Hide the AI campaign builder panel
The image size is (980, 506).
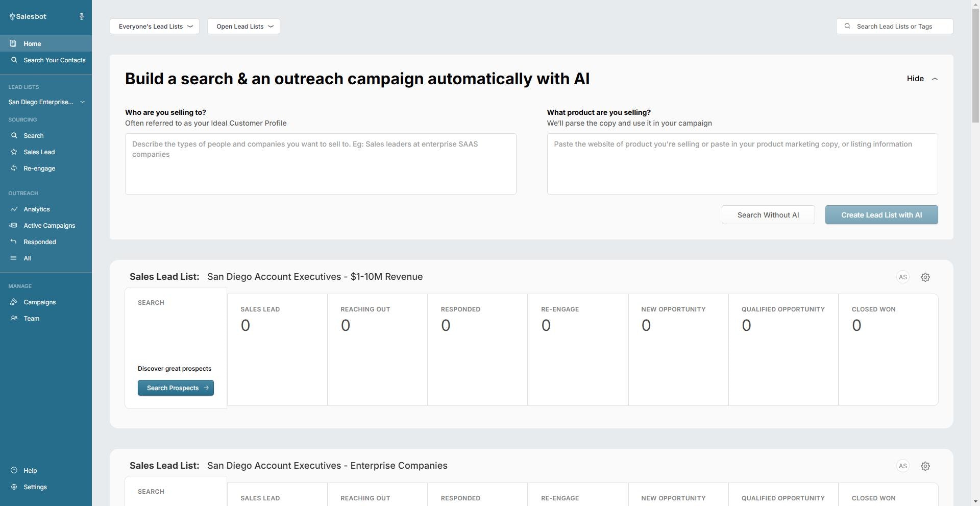pos(922,79)
